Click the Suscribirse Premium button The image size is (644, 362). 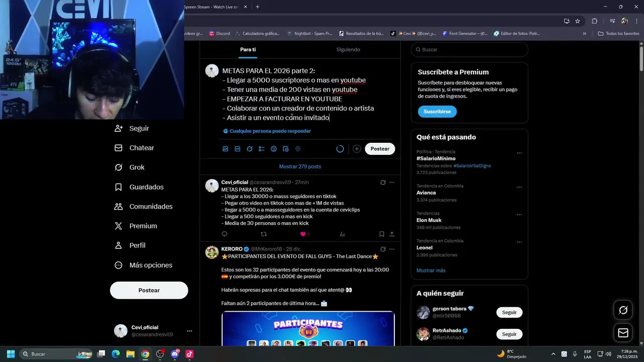pos(437,112)
